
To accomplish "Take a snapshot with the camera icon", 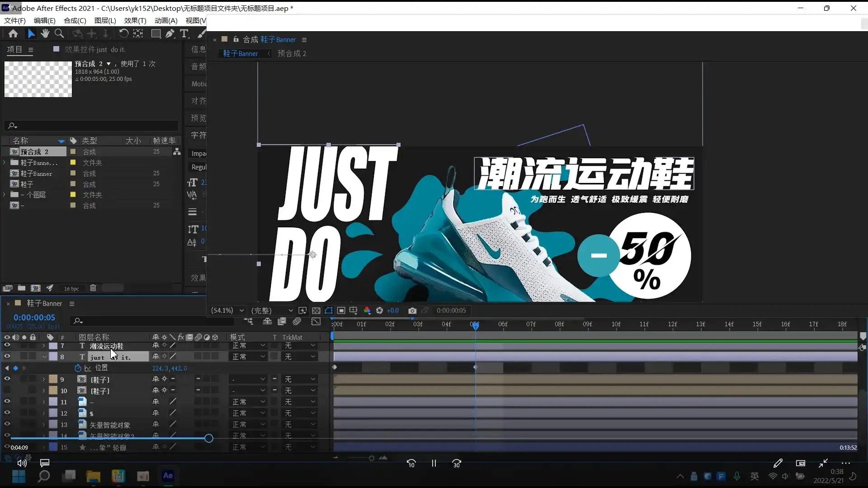I will pos(412,310).
